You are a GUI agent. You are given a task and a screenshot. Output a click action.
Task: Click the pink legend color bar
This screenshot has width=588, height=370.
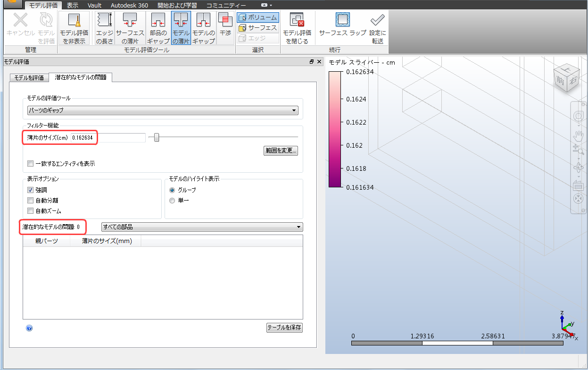point(334,129)
